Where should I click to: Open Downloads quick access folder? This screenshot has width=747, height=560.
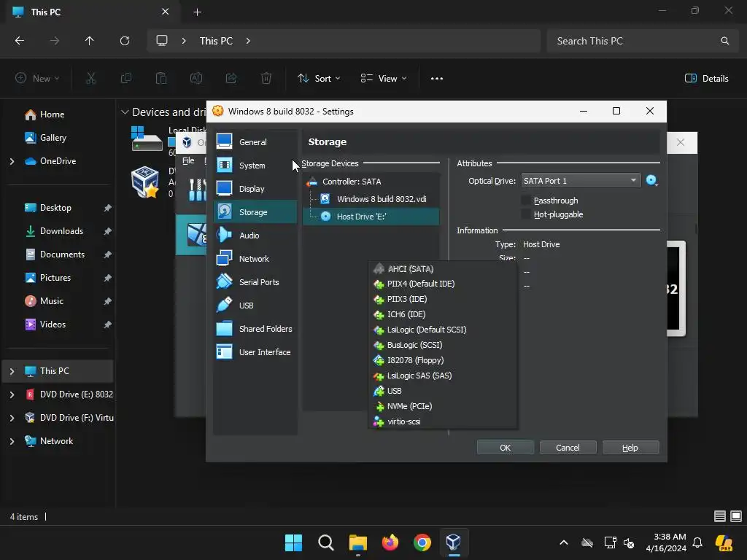61,231
